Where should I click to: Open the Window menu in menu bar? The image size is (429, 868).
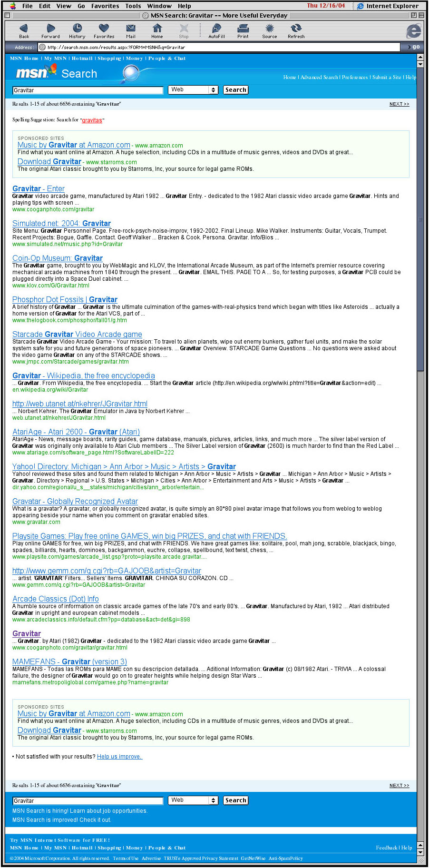(159, 6)
